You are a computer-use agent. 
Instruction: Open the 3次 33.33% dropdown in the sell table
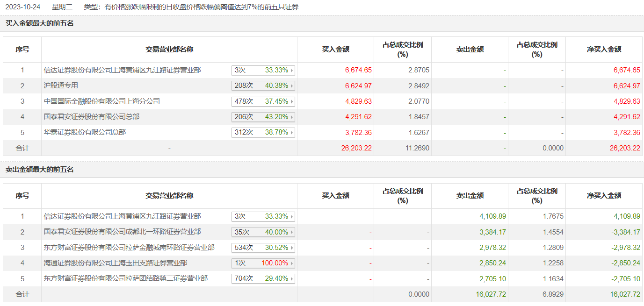(263, 216)
